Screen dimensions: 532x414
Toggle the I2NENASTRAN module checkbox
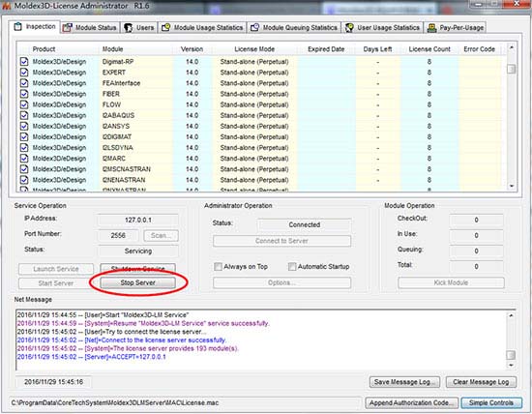click(x=24, y=180)
